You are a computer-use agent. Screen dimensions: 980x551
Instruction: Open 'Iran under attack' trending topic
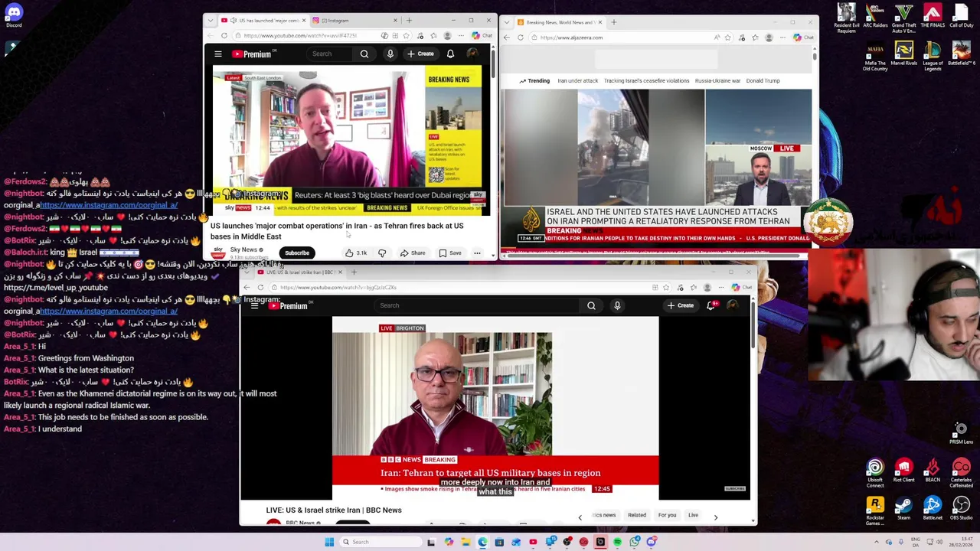tap(577, 80)
